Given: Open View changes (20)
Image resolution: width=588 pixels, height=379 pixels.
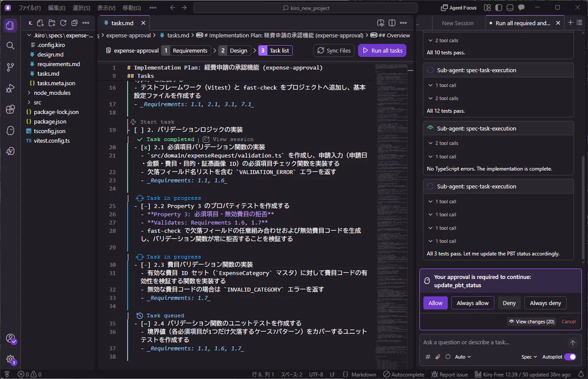Looking at the screenshot, I should tap(532, 322).
